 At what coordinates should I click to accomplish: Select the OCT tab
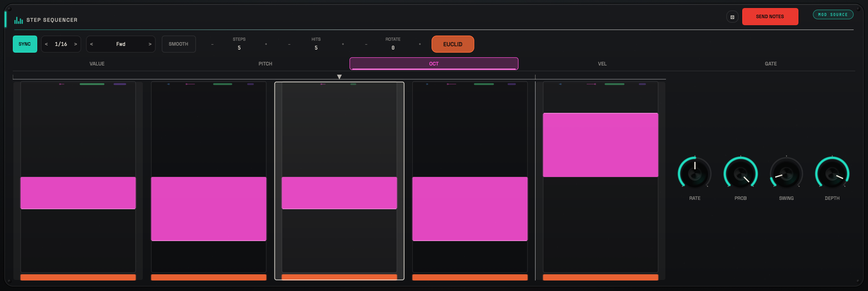pos(434,64)
